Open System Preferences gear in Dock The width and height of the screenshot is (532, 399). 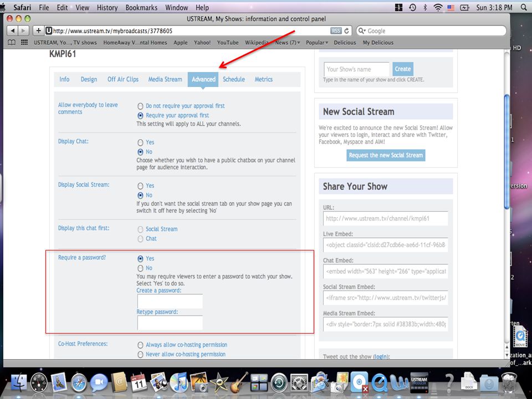click(x=299, y=383)
